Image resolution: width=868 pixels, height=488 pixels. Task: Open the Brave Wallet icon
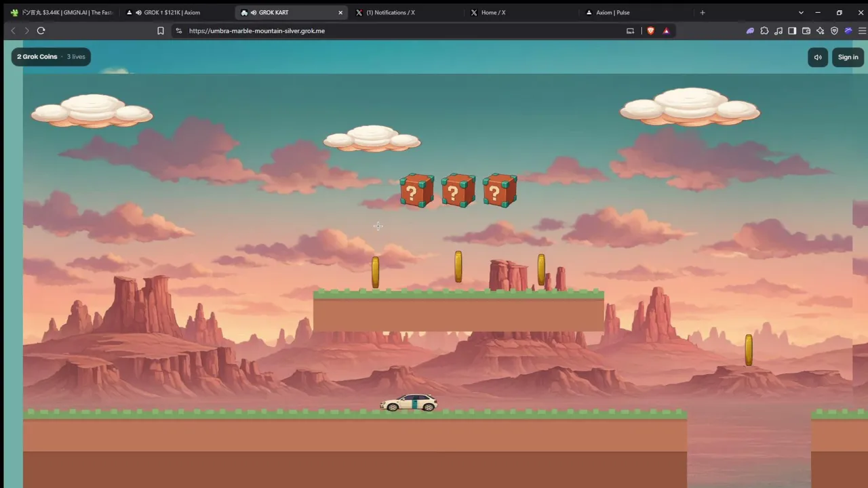(806, 30)
